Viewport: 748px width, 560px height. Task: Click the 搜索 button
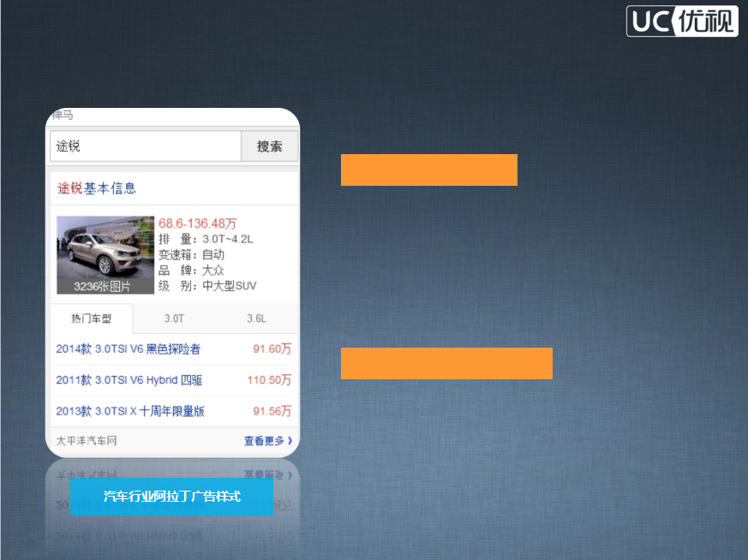(x=270, y=146)
